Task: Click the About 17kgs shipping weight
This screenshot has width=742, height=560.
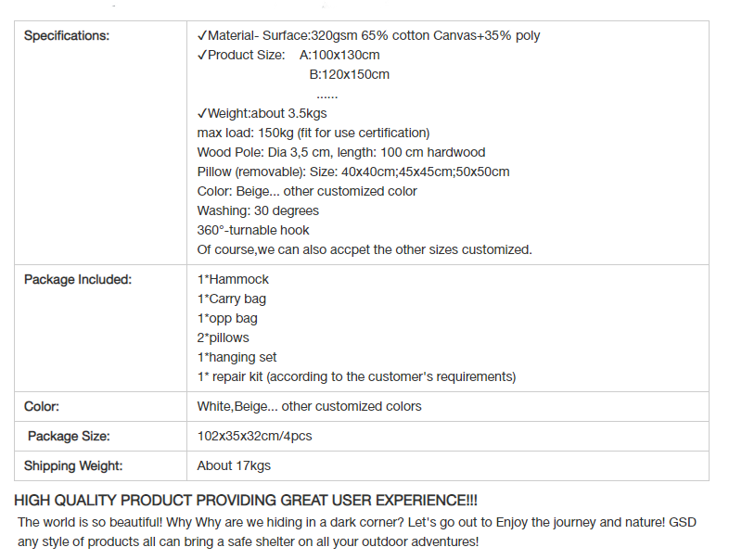Action: pyautogui.click(x=234, y=465)
